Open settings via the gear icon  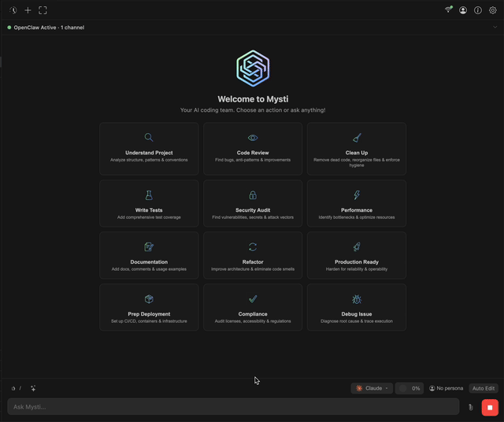point(493,10)
